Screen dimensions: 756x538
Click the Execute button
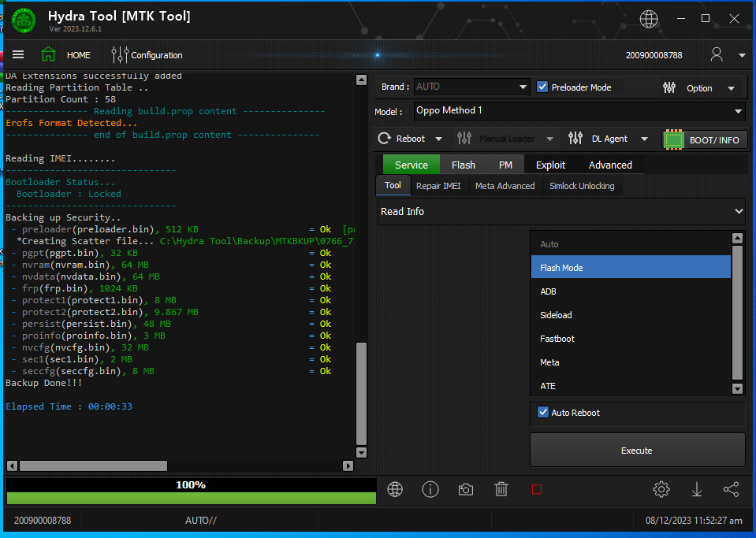click(x=638, y=451)
